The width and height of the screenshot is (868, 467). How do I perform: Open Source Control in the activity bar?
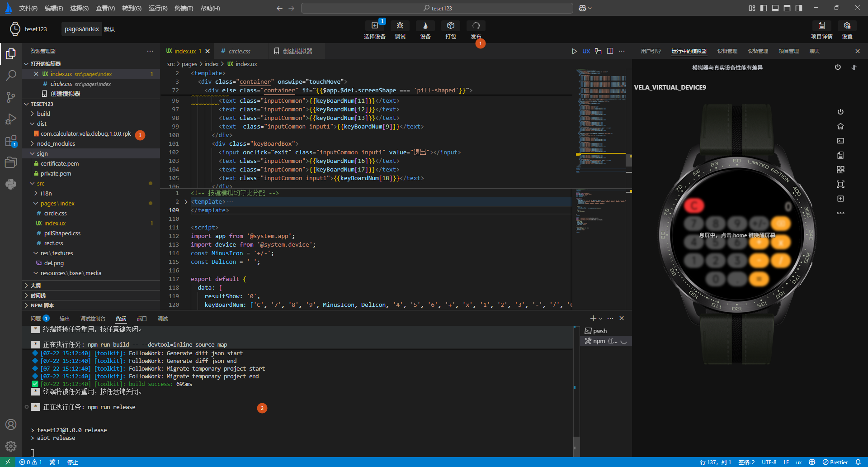point(11,97)
